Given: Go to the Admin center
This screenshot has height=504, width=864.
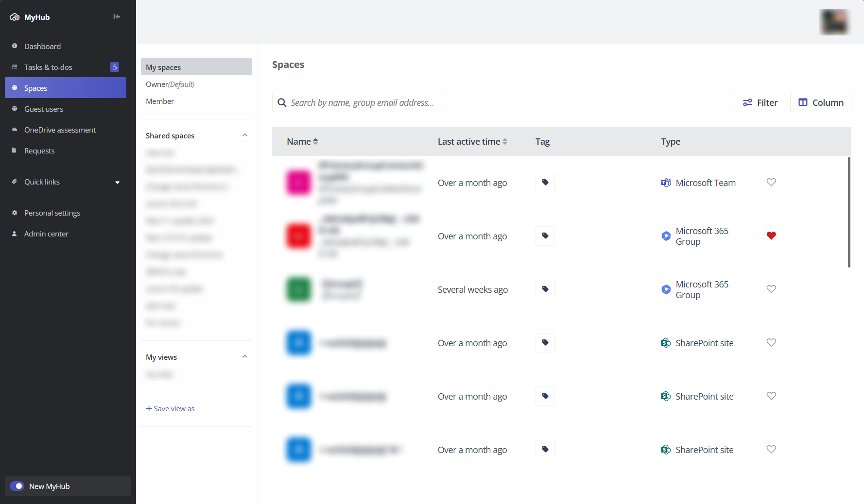Looking at the screenshot, I should coord(46,234).
